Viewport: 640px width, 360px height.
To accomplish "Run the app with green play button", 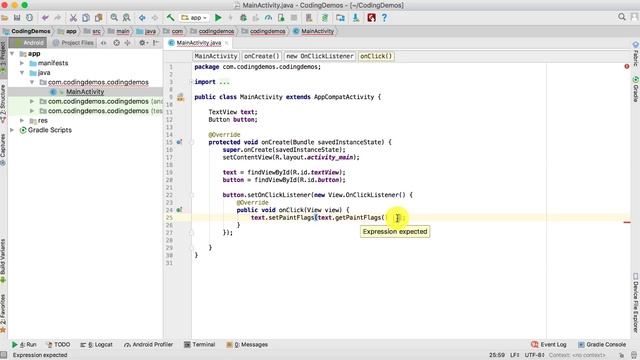I will pyautogui.click(x=218, y=18).
